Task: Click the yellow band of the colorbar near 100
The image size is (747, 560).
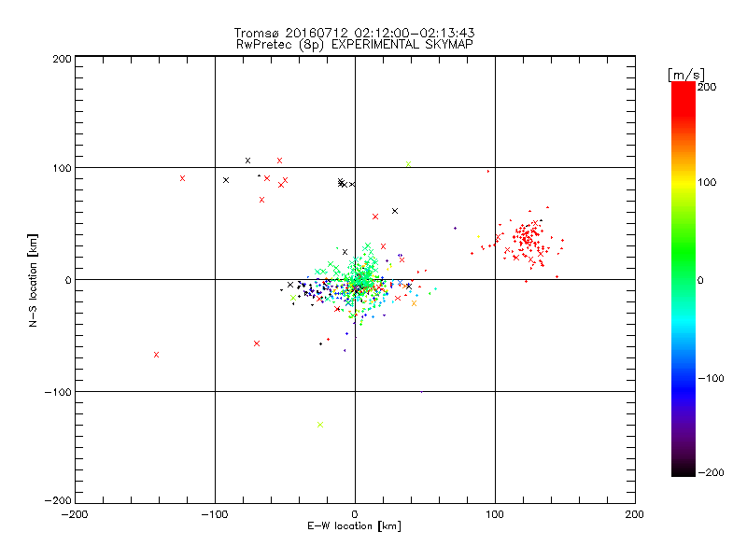Action: coord(684,182)
